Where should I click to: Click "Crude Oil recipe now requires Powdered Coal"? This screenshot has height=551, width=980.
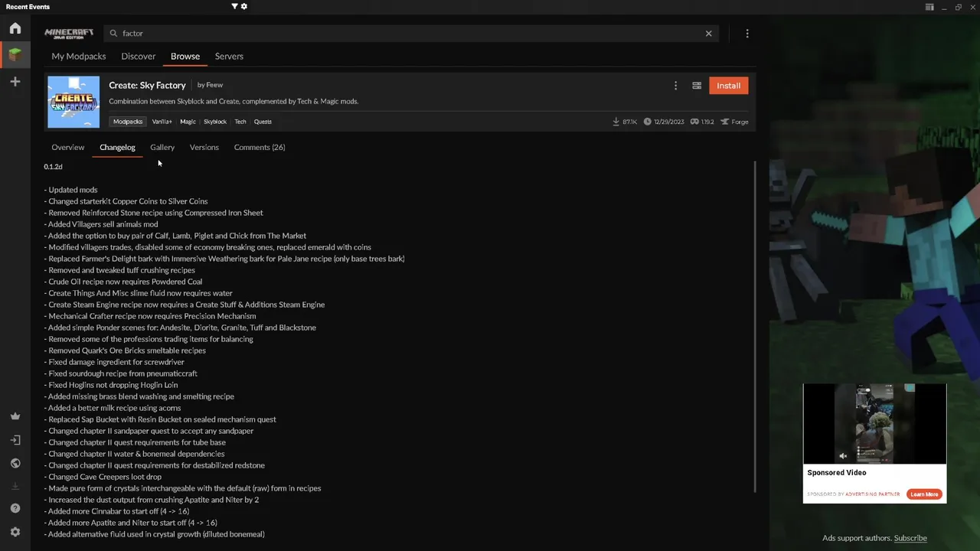[123, 282]
